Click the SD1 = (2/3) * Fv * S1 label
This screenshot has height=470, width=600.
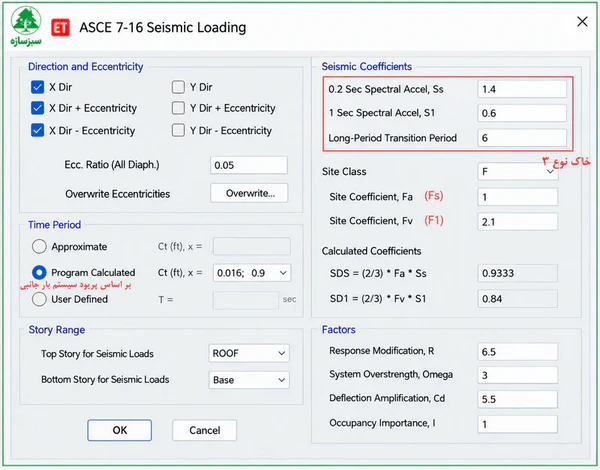[378, 299]
